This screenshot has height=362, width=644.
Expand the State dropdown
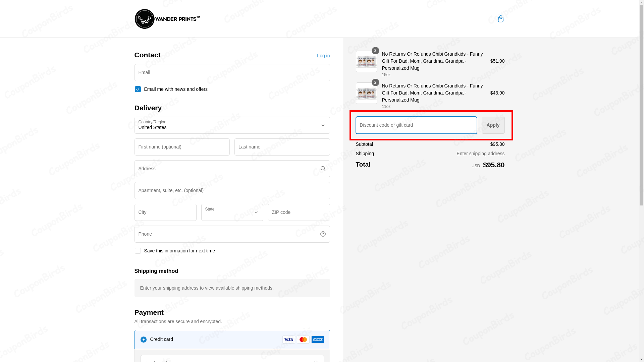coord(232,212)
